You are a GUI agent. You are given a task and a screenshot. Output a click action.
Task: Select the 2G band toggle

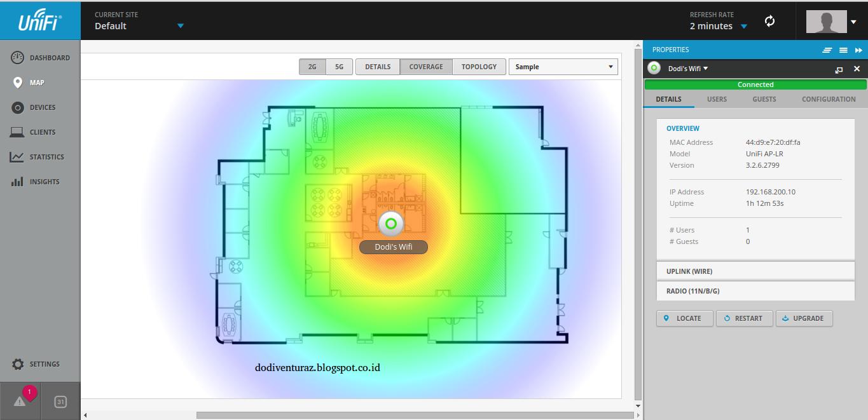pyautogui.click(x=312, y=67)
